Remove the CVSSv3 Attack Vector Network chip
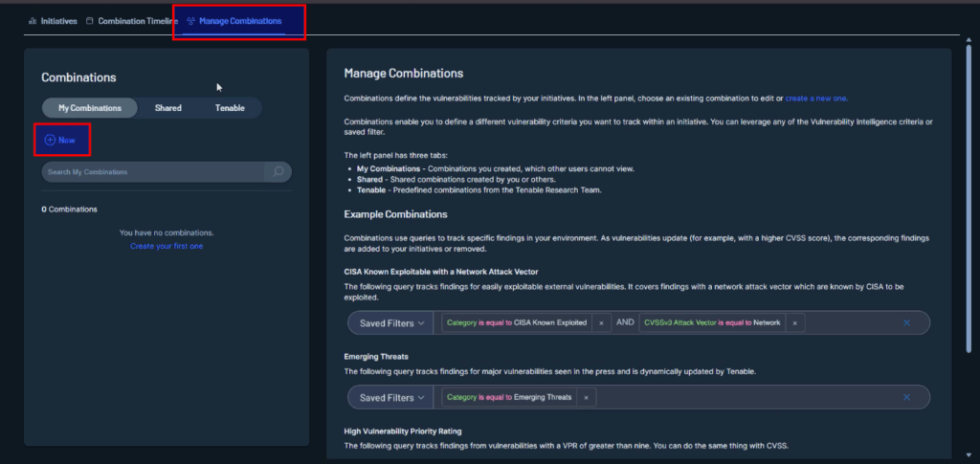980x464 pixels. (x=794, y=323)
